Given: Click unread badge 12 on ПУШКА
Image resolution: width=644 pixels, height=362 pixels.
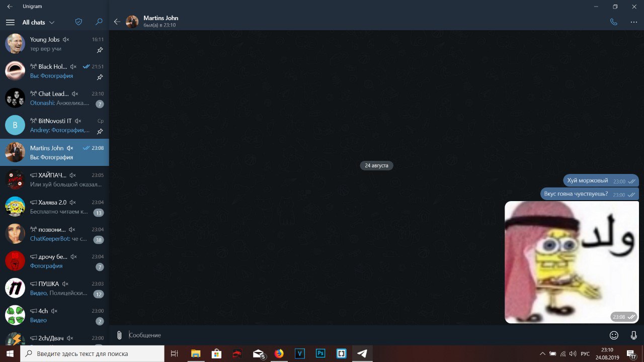Looking at the screenshot, I should coord(99,294).
